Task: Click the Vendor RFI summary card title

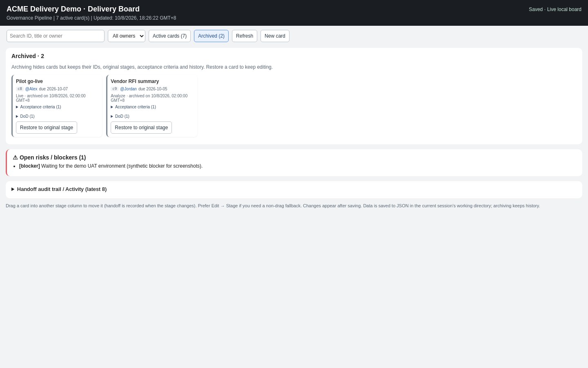Action: point(135,81)
